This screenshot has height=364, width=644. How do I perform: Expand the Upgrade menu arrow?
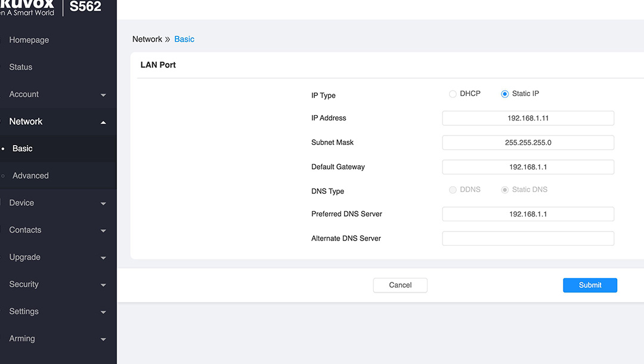pyautogui.click(x=103, y=258)
